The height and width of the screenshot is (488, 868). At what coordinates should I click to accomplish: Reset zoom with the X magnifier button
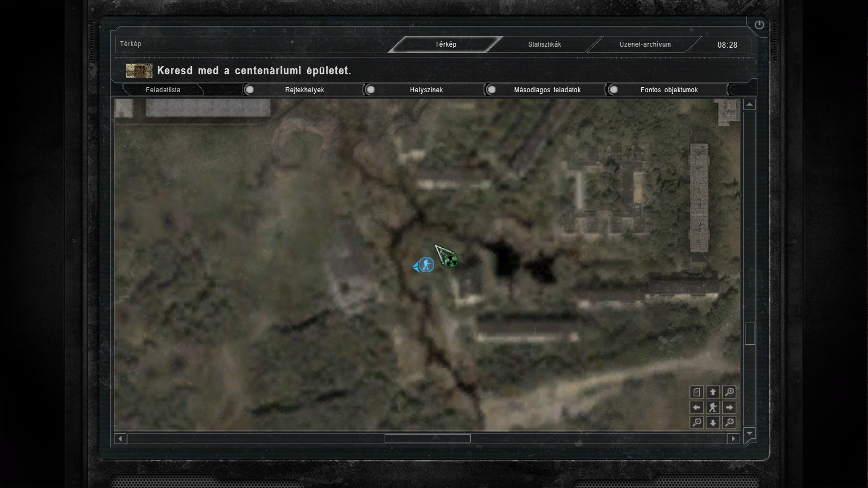pos(730,422)
